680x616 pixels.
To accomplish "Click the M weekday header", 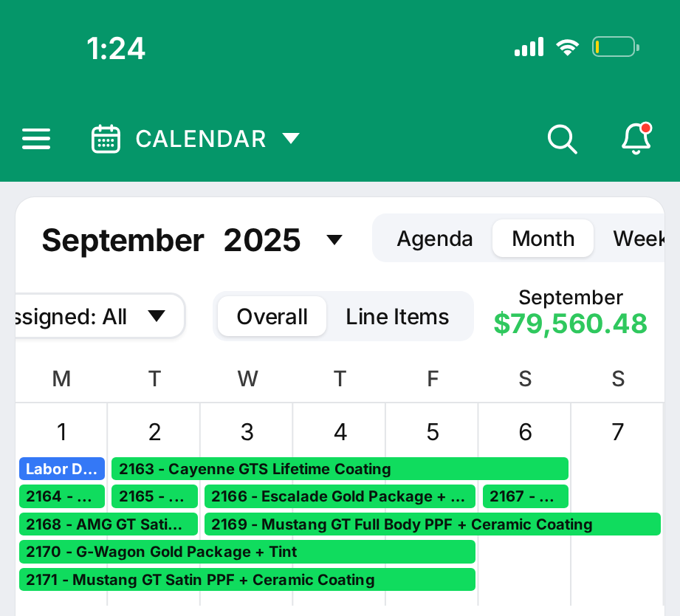I will pos(61,378).
